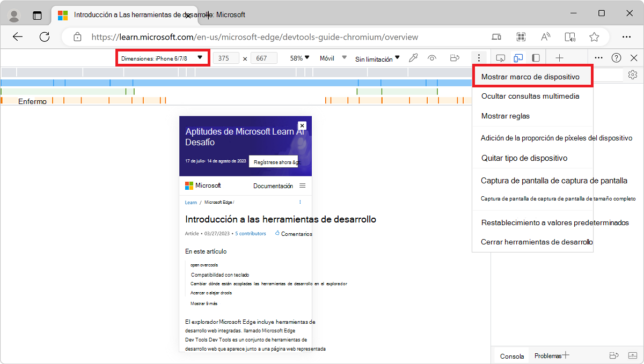Switch to the Consola tab
The image size is (644, 364).
coord(512,356)
